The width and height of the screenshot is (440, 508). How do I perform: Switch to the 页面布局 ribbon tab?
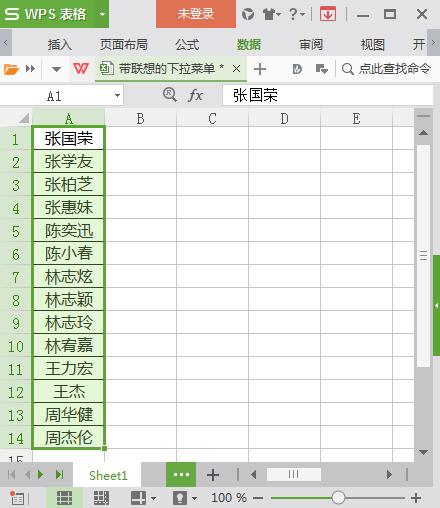(x=124, y=44)
